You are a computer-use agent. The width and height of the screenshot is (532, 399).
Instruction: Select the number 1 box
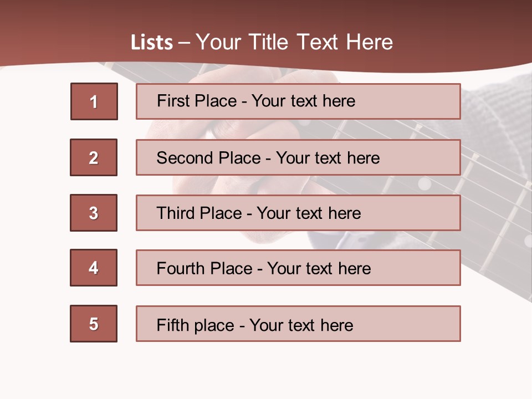pos(94,101)
